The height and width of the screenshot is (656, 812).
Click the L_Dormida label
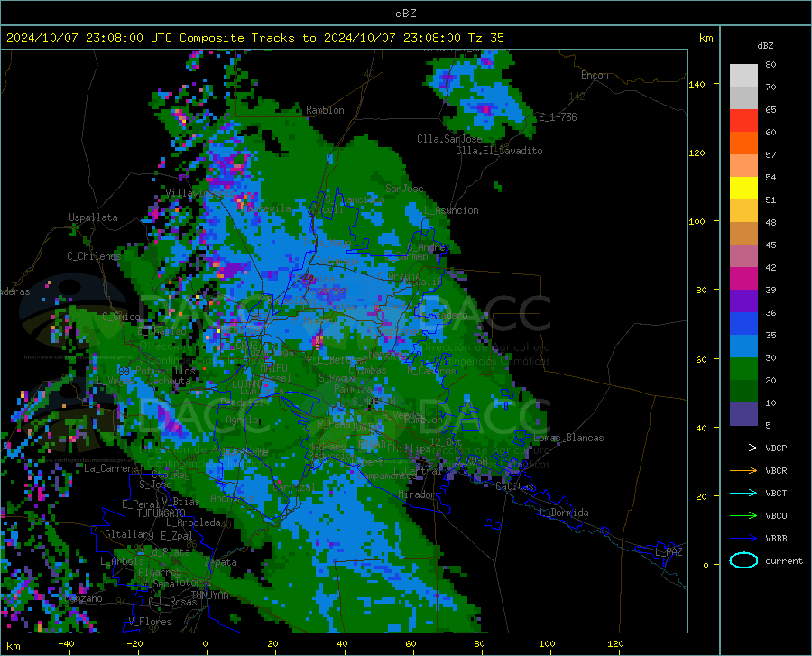[x=563, y=513]
